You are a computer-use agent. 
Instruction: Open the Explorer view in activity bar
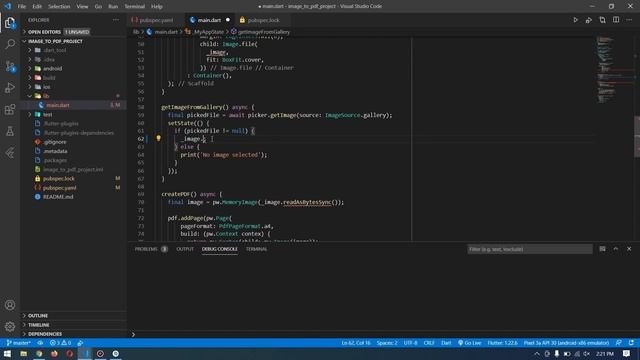pos(10,22)
